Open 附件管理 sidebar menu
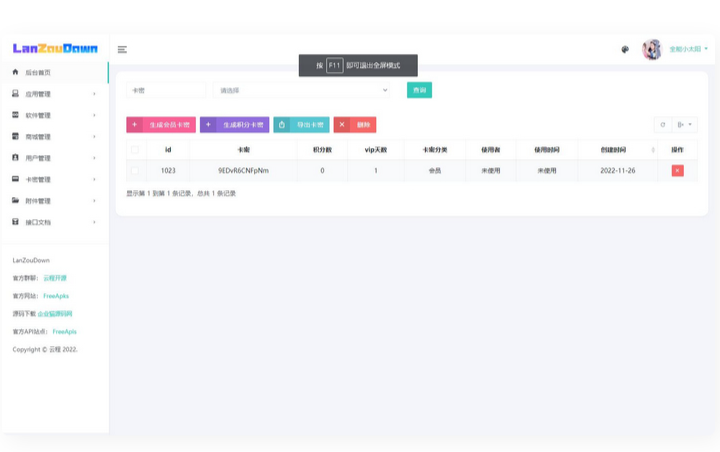 (x=55, y=201)
